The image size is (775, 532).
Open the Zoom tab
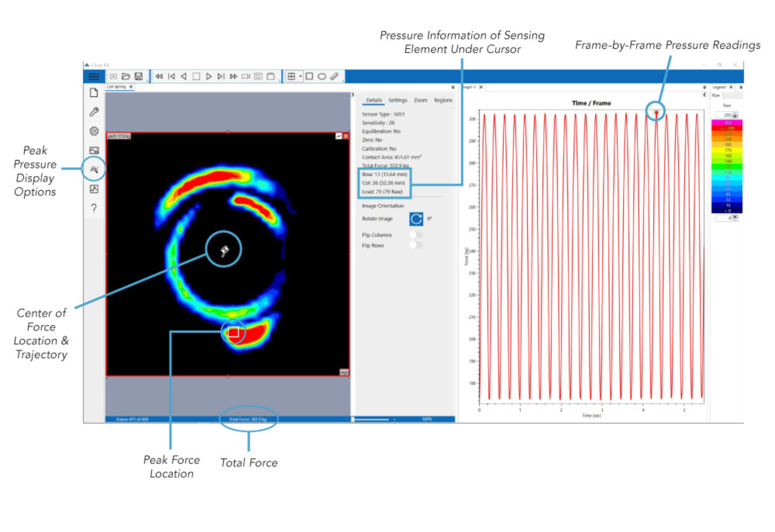[420, 100]
